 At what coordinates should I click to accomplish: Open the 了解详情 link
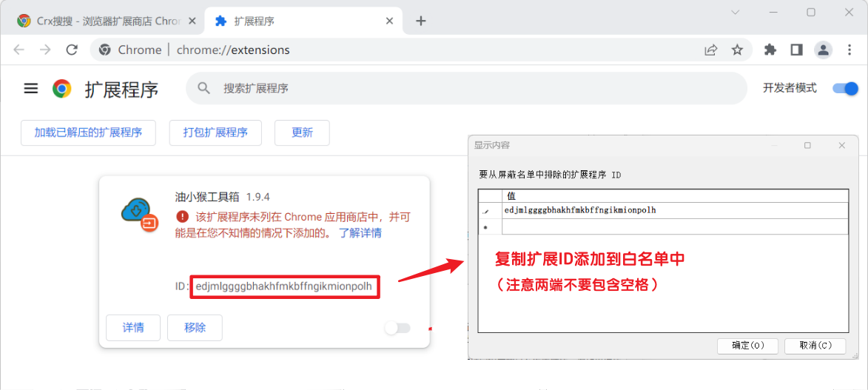(360, 232)
